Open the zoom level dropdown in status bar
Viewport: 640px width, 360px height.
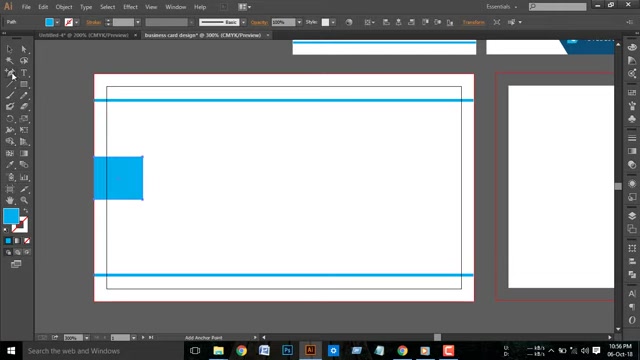click(x=87, y=338)
